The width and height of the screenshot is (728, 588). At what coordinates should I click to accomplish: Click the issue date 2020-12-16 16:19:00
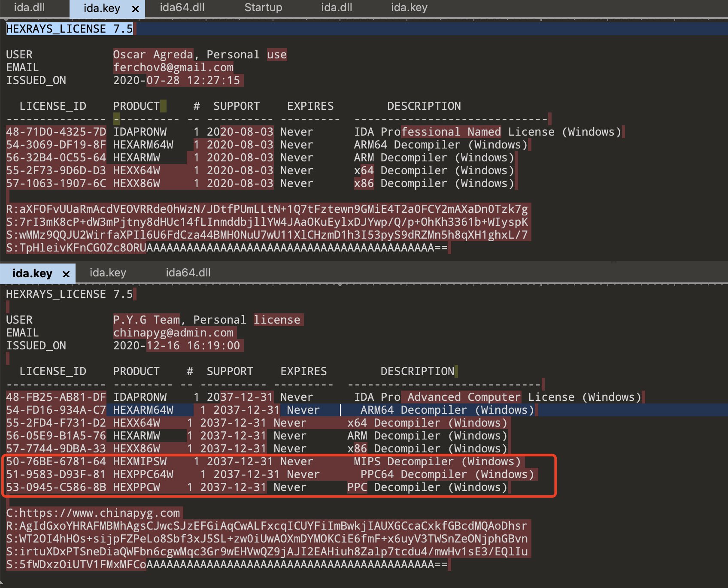click(x=176, y=346)
